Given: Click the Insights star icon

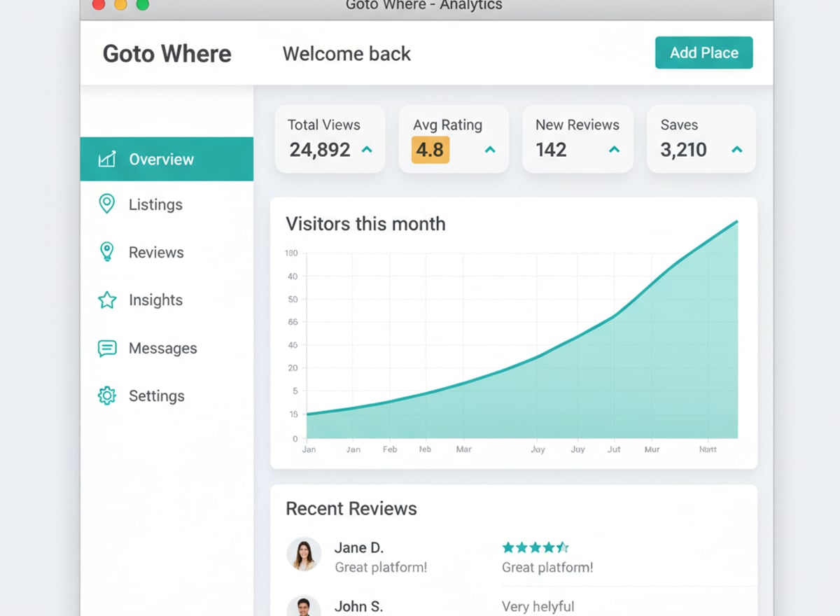Looking at the screenshot, I should pos(107,300).
